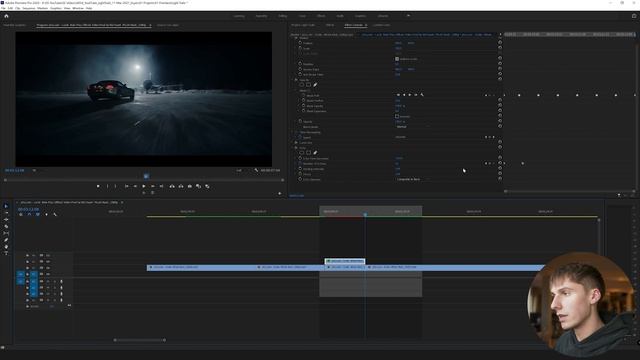Click the Program monitor playhead timecode

tap(15, 170)
